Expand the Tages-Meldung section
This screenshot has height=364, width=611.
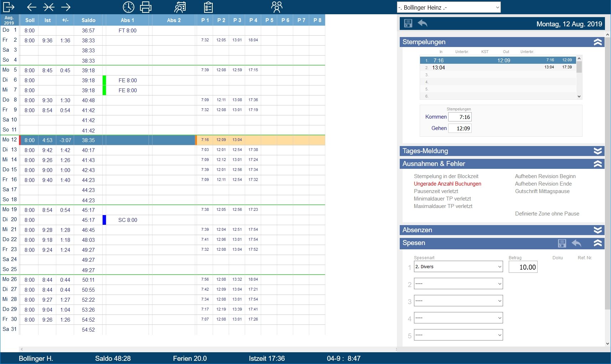(597, 151)
